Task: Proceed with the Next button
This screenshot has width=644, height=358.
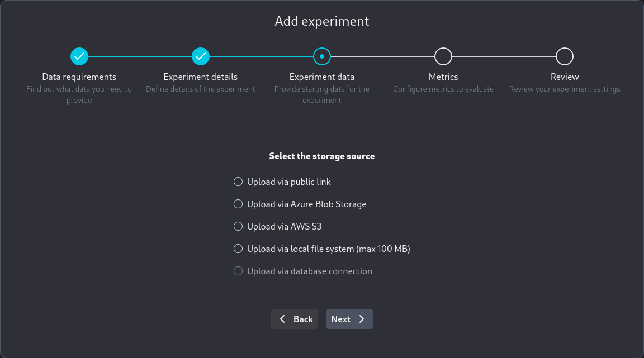Action: [x=349, y=319]
